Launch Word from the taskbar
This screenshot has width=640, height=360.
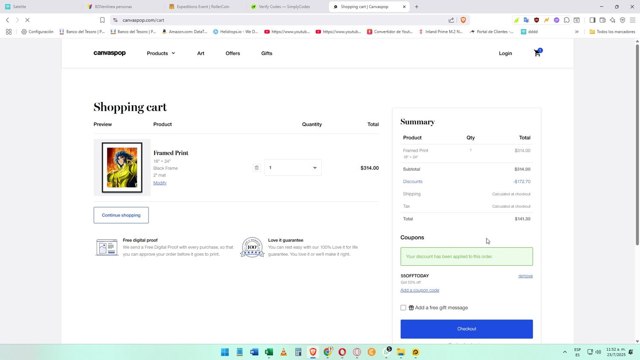coord(254,352)
